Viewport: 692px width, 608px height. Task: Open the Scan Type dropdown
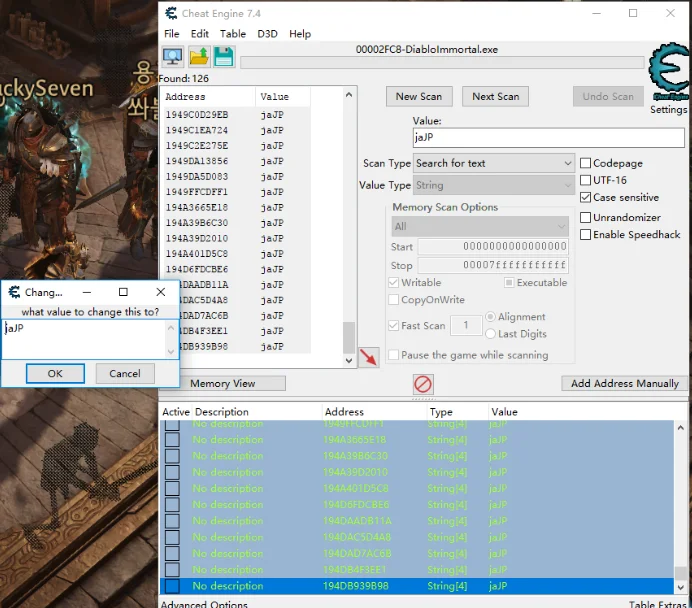[x=494, y=163]
